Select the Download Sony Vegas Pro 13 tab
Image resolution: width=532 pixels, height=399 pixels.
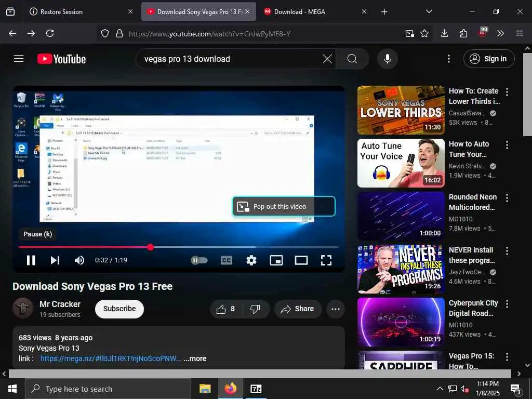pos(198,11)
